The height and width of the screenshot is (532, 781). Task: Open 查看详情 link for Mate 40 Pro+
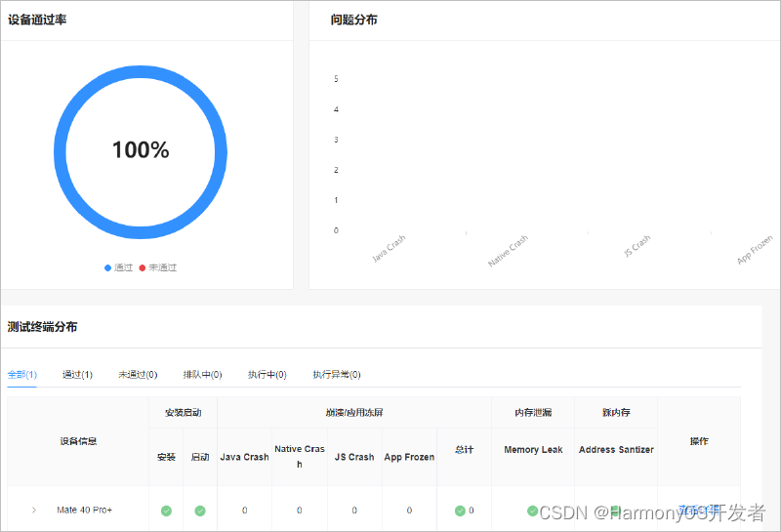click(699, 511)
